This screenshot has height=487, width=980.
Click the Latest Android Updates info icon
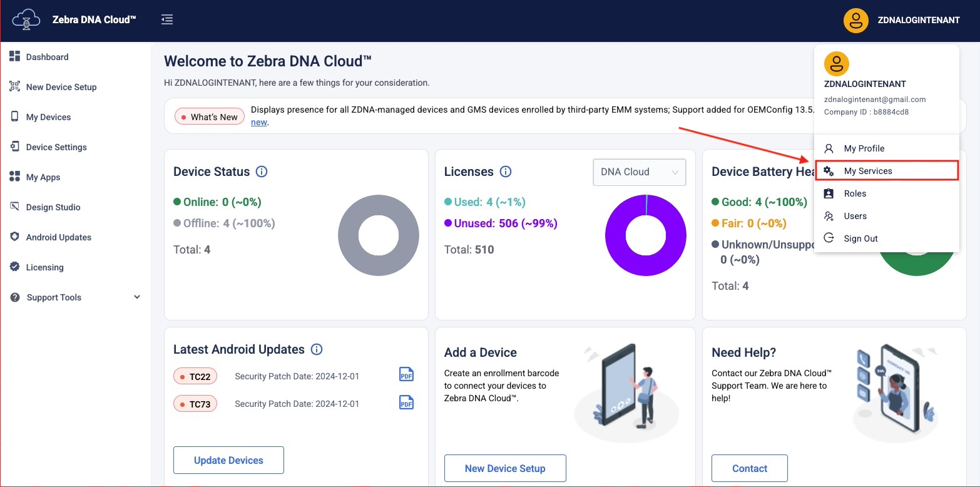click(x=317, y=349)
